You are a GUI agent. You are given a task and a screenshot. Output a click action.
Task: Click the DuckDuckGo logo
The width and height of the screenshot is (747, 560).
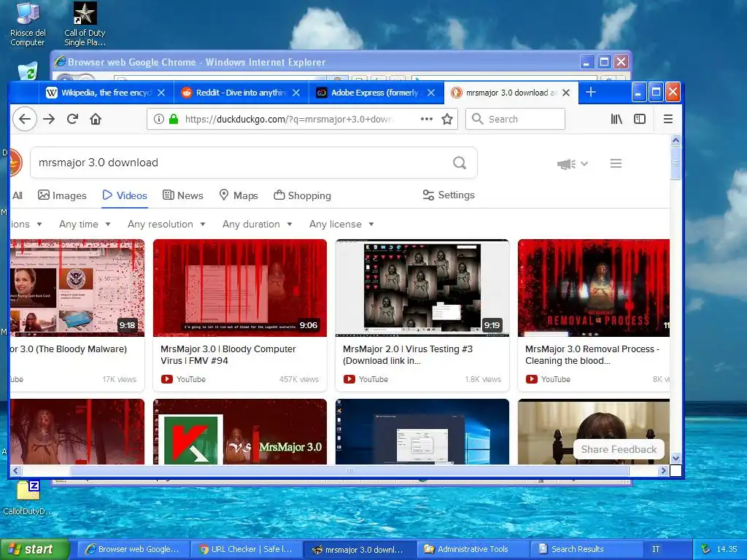coord(16,163)
